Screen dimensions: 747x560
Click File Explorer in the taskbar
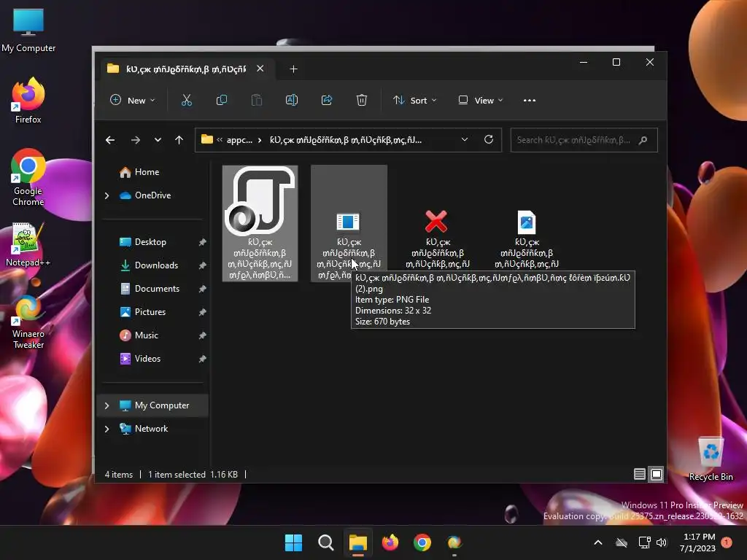point(357,542)
